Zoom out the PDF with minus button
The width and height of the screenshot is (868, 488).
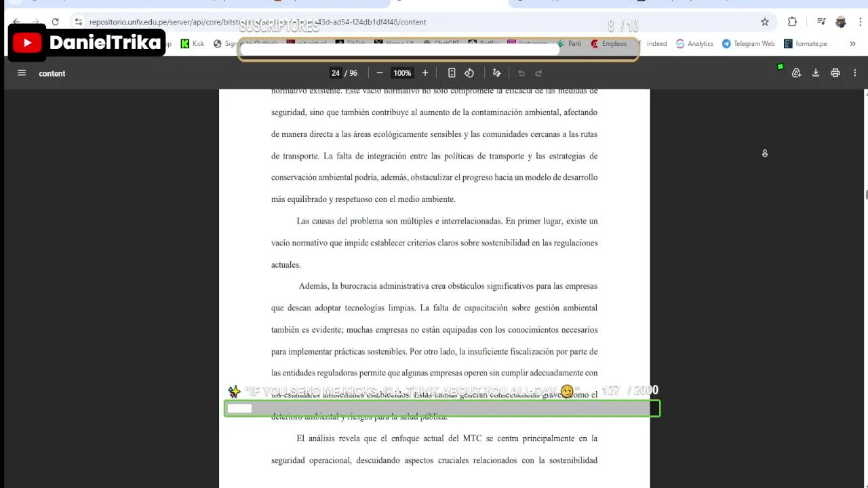380,73
